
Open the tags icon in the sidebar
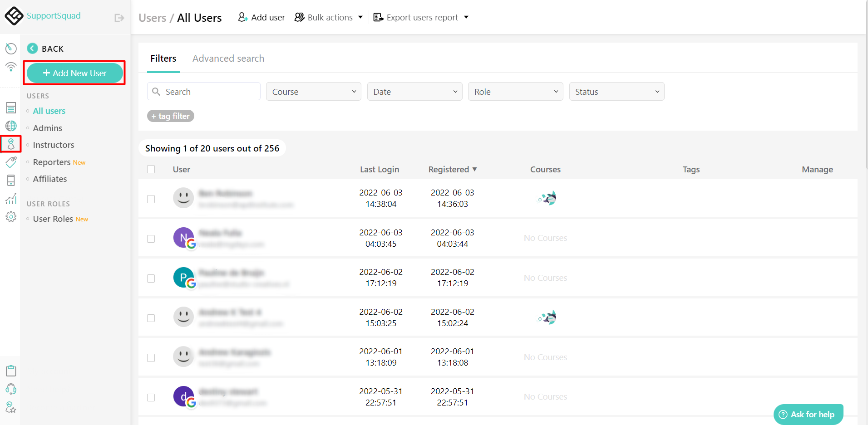click(11, 162)
